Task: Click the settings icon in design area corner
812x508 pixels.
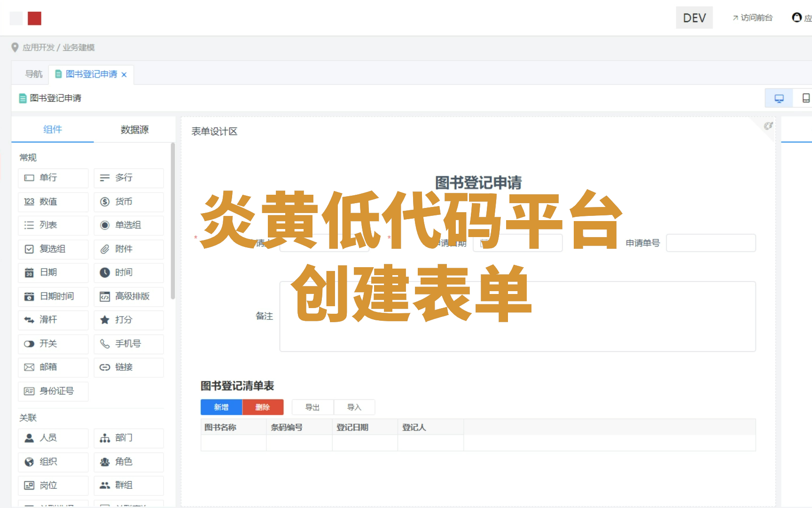Action: coord(768,126)
